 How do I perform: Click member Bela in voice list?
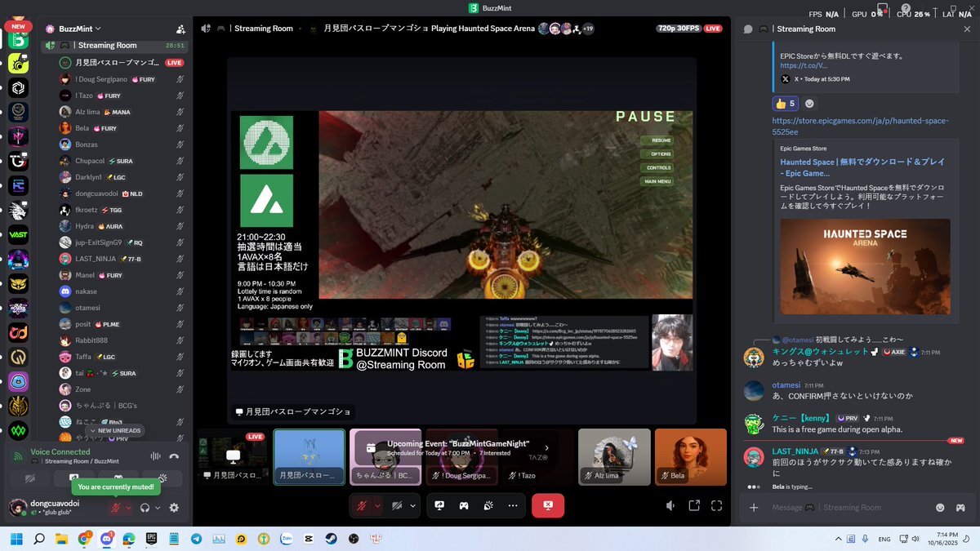click(122, 128)
